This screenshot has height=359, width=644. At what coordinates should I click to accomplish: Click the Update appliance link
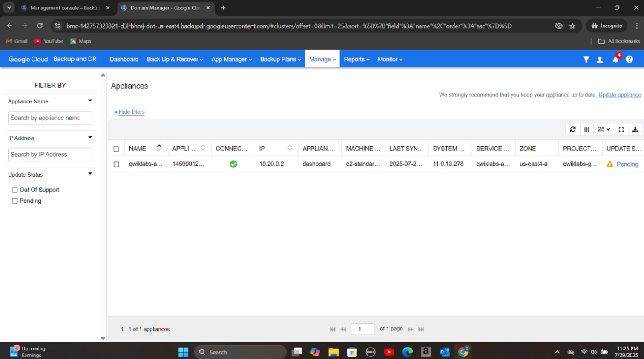[x=619, y=95]
